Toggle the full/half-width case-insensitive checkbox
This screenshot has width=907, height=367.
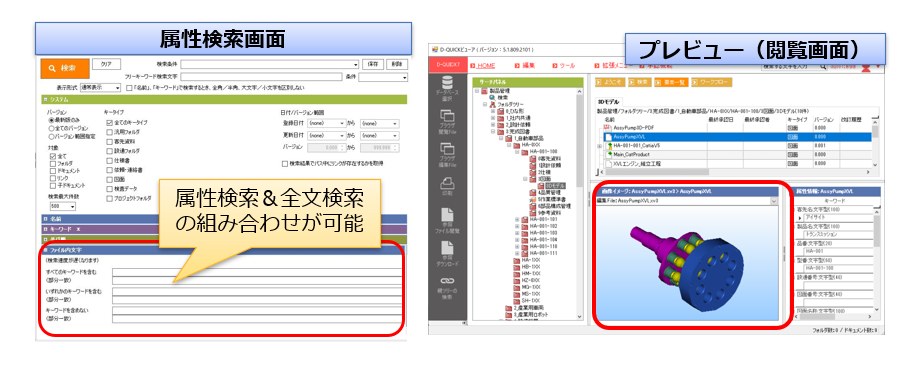pos(129,87)
